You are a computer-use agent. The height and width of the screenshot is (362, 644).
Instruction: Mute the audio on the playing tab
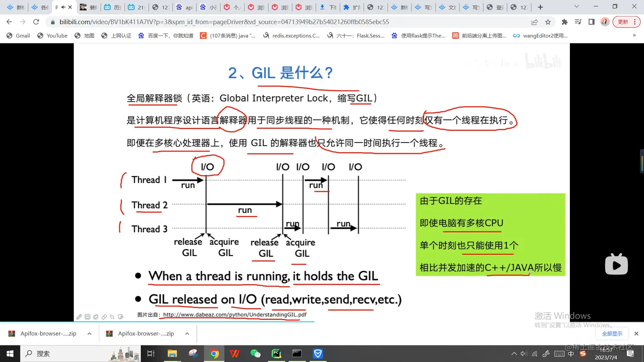pos(63,7)
